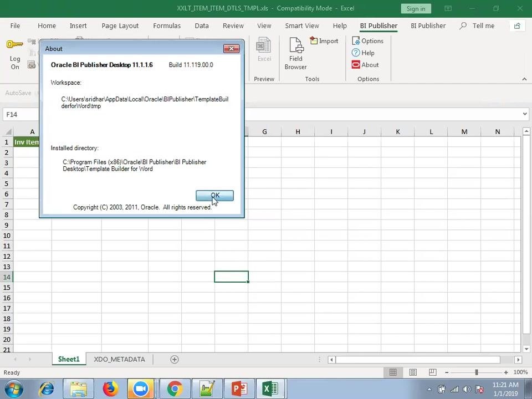Open ribbon display options icon

click(448, 8)
